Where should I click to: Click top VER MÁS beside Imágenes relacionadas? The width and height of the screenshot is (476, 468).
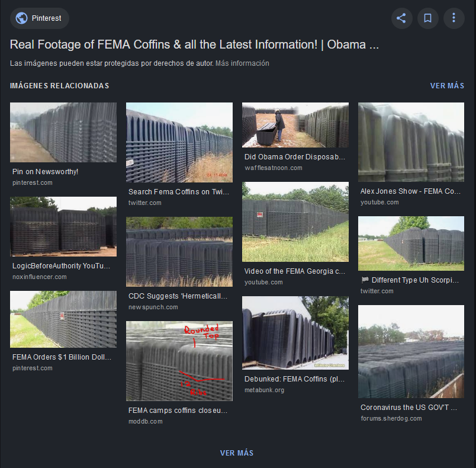pos(447,86)
